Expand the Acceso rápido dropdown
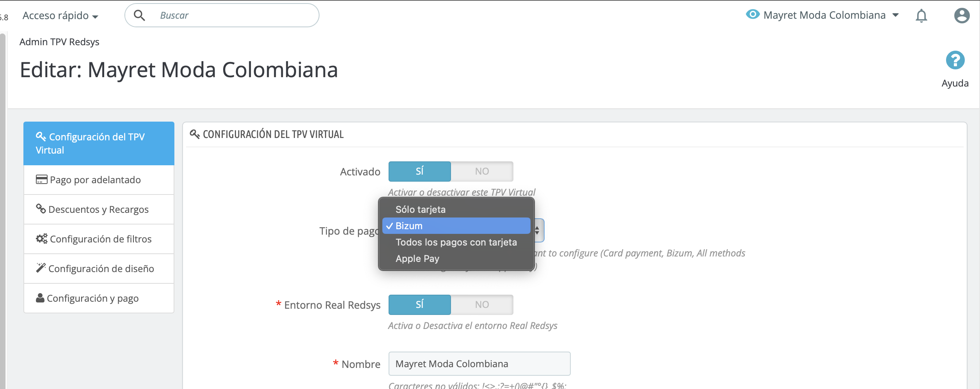This screenshot has width=980, height=389. tap(60, 16)
